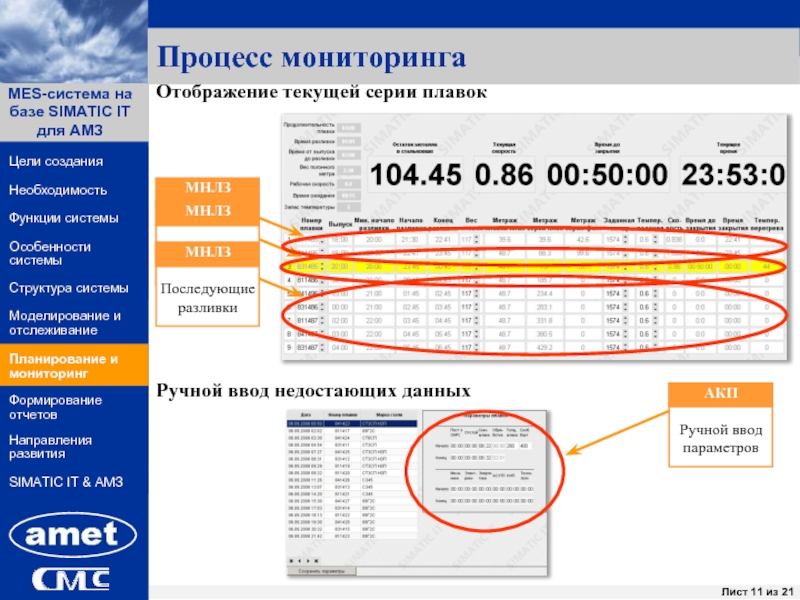Viewport: 800px width, 600px height.
Task: Click cell 234.4 in row 5
Action: click(x=544, y=293)
